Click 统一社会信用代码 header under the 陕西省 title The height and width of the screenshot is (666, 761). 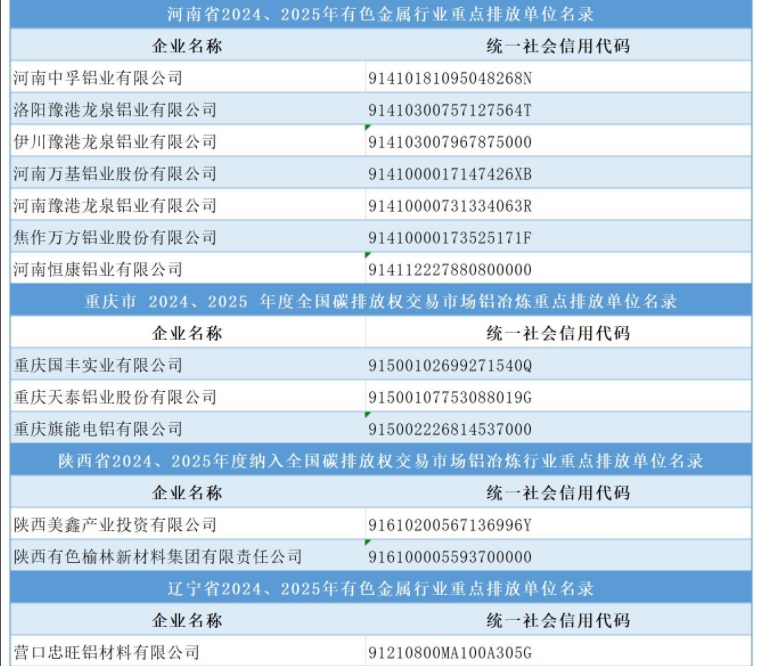558,493
